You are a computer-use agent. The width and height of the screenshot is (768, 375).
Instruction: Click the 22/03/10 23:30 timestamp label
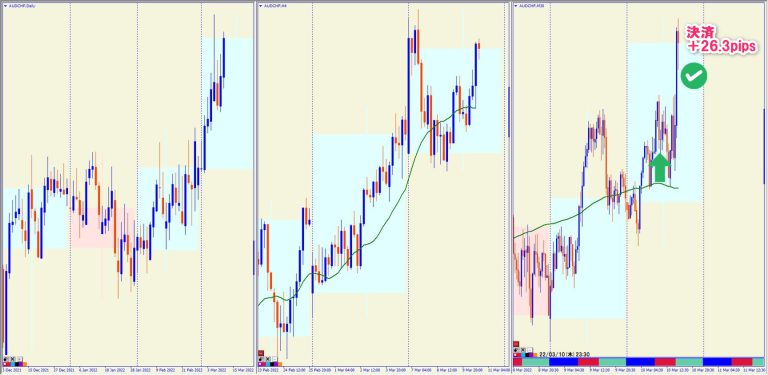(564, 354)
